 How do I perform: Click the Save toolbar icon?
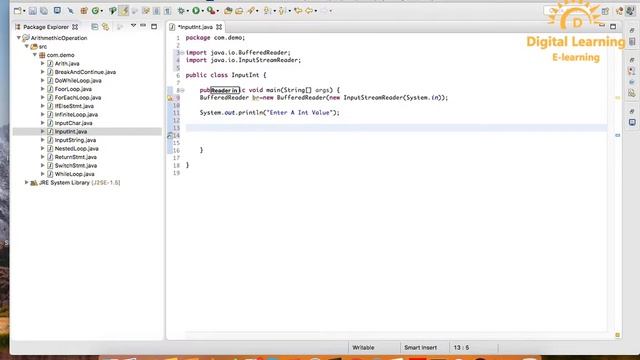pyautogui.click(x=33, y=11)
